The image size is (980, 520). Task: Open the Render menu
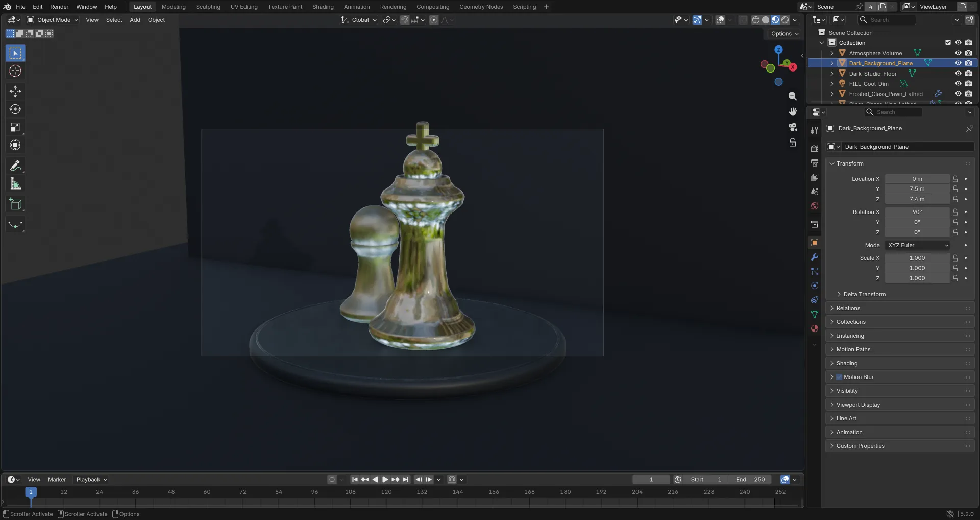pos(59,7)
